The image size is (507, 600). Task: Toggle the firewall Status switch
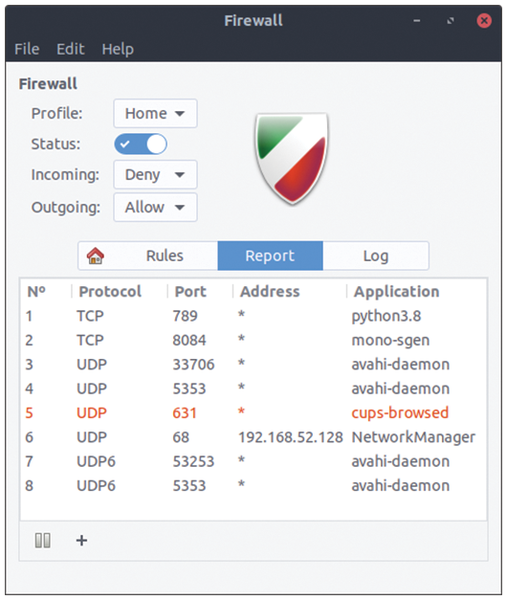click(x=140, y=144)
